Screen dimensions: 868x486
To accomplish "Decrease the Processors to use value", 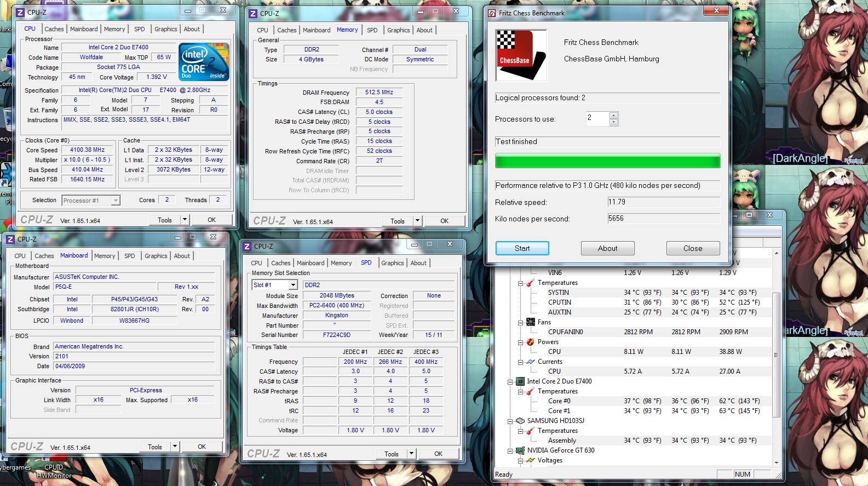I will click(614, 122).
